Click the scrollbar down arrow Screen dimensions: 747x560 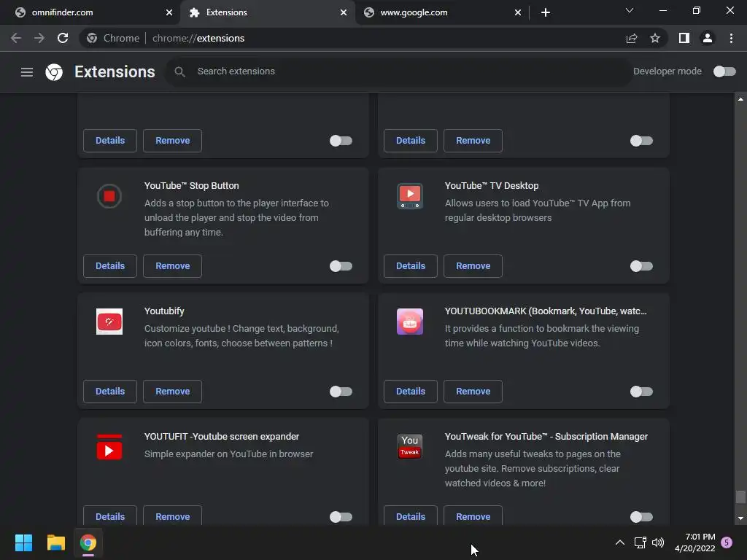coord(740,518)
